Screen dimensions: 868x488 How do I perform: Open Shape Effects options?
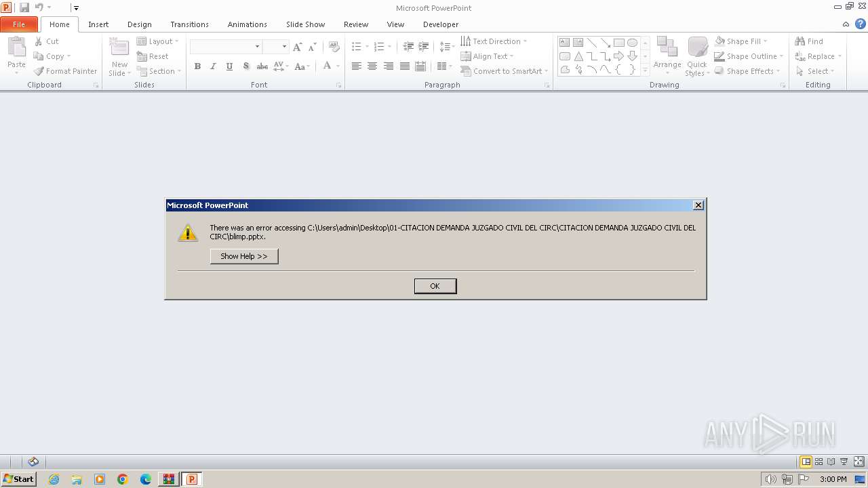(x=749, y=71)
